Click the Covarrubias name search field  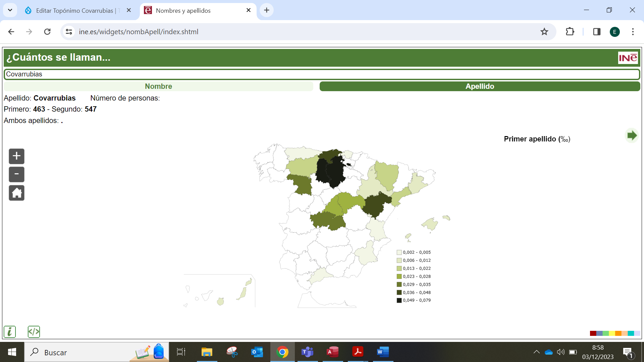(x=321, y=74)
